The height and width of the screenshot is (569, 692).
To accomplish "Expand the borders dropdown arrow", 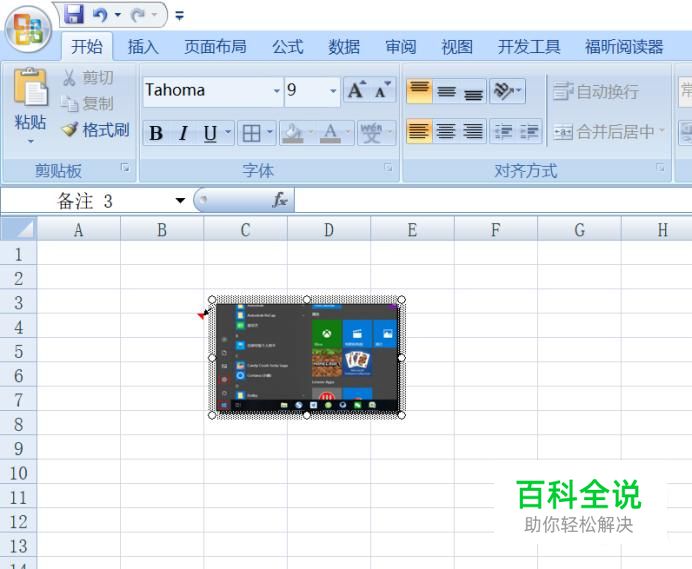I will click(270, 132).
